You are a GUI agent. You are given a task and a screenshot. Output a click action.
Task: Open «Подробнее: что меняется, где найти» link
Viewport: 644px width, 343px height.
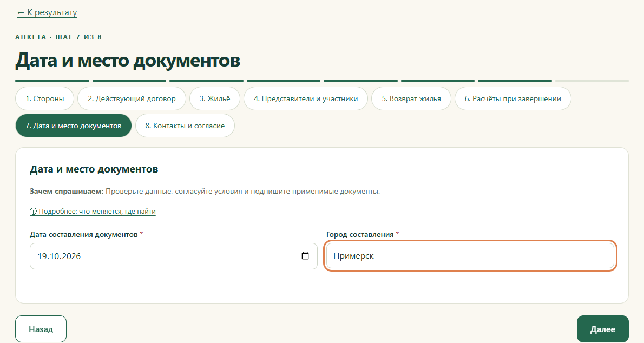click(93, 212)
